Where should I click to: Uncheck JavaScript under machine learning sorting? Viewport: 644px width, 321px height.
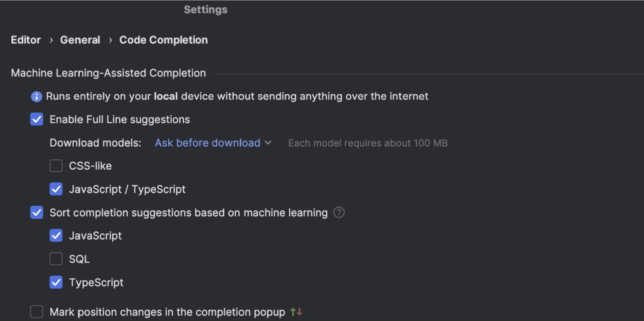coord(56,236)
